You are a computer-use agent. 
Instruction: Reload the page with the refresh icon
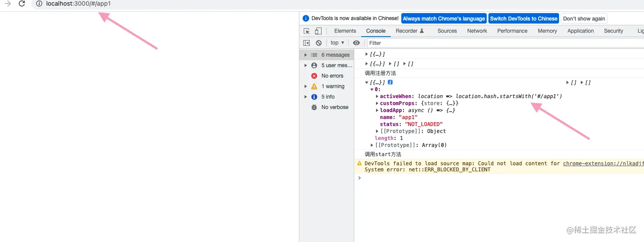[22, 4]
